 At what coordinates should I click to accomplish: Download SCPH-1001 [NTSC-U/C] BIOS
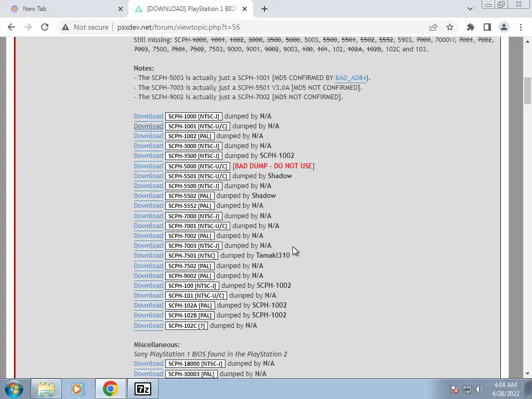click(x=148, y=126)
